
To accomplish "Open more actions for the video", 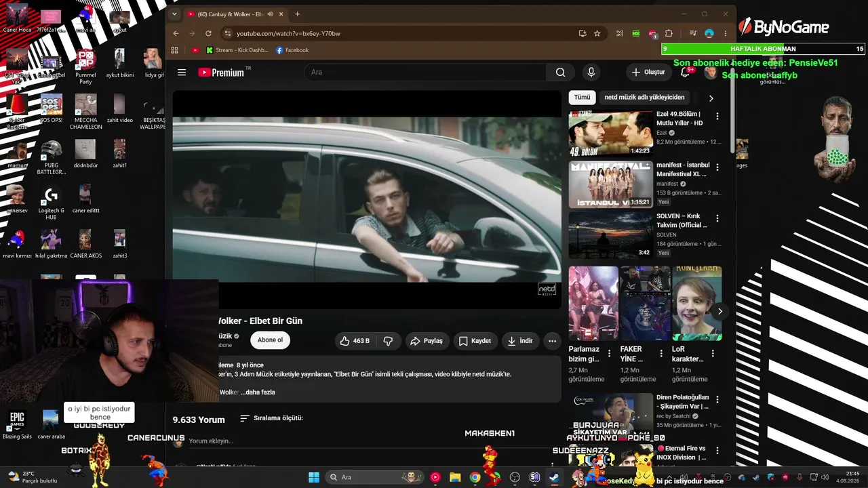I will point(553,341).
